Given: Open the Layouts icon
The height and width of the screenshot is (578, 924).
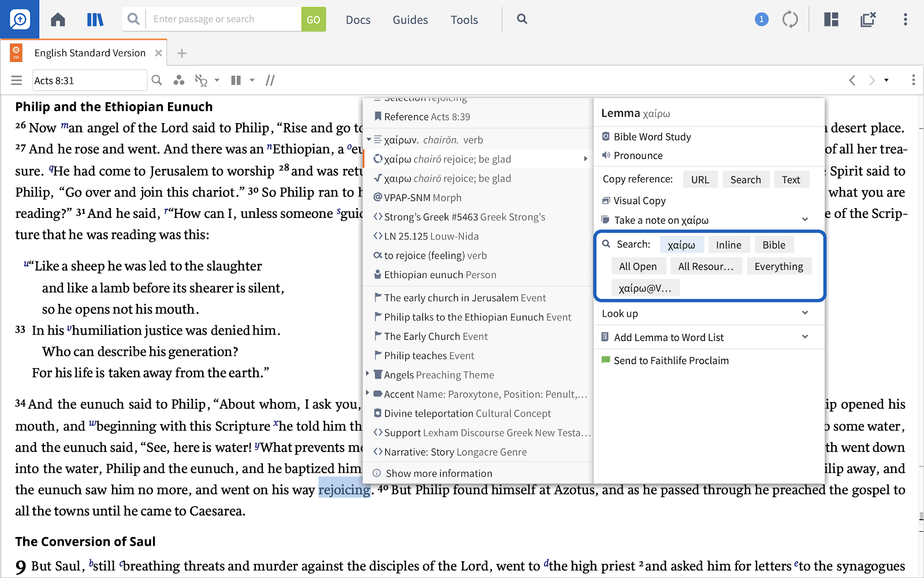Looking at the screenshot, I should point(831,20).
